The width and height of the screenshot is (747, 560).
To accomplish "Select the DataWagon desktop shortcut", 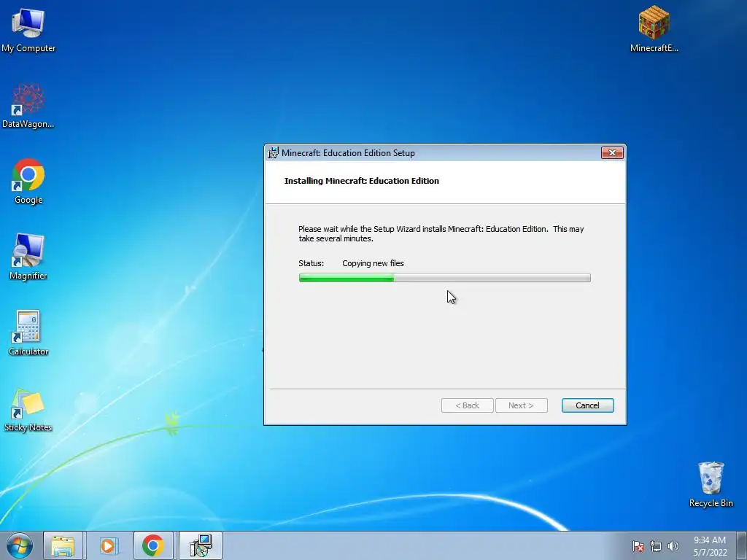I will (28, 106).
